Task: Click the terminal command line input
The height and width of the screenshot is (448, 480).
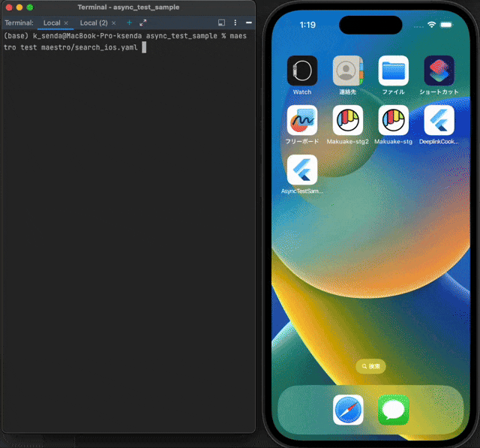Action: point(125,41)
